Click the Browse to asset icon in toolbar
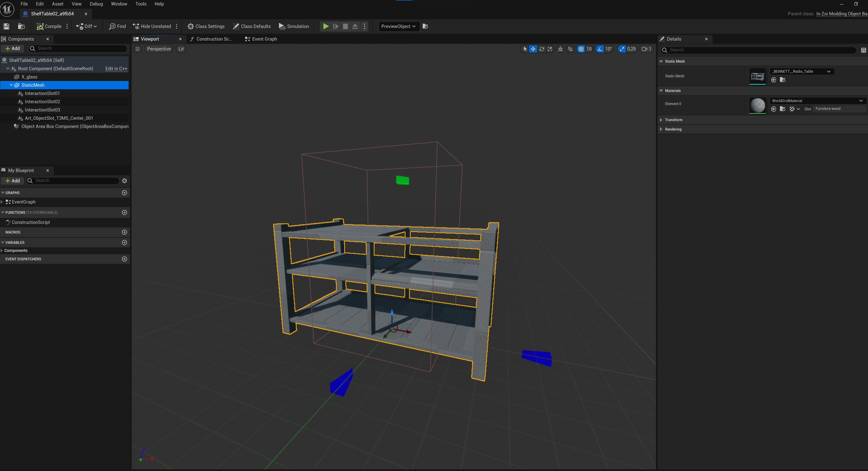 [21, 26]
